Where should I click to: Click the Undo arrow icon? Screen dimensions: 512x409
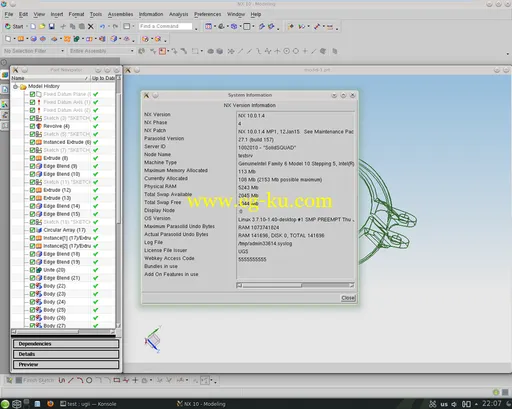click(x=102, y=26)
